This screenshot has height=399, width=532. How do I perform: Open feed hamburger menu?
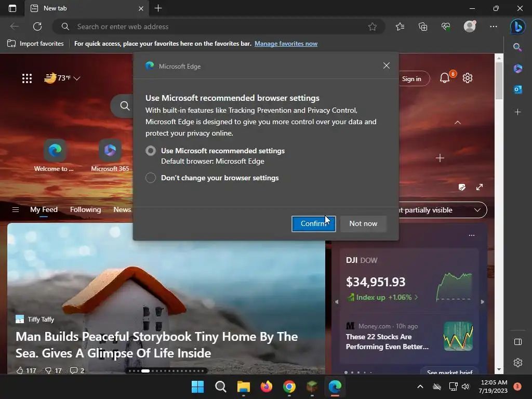[16, 210]
